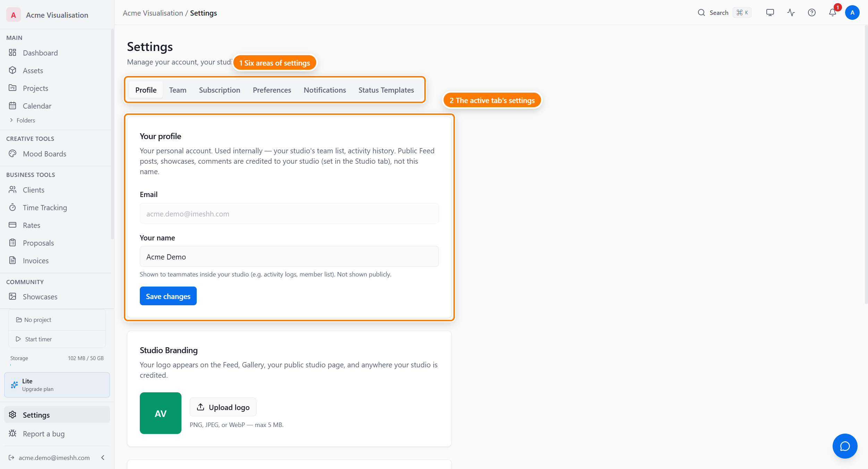Open Showcases image icon

coord(12,296)
